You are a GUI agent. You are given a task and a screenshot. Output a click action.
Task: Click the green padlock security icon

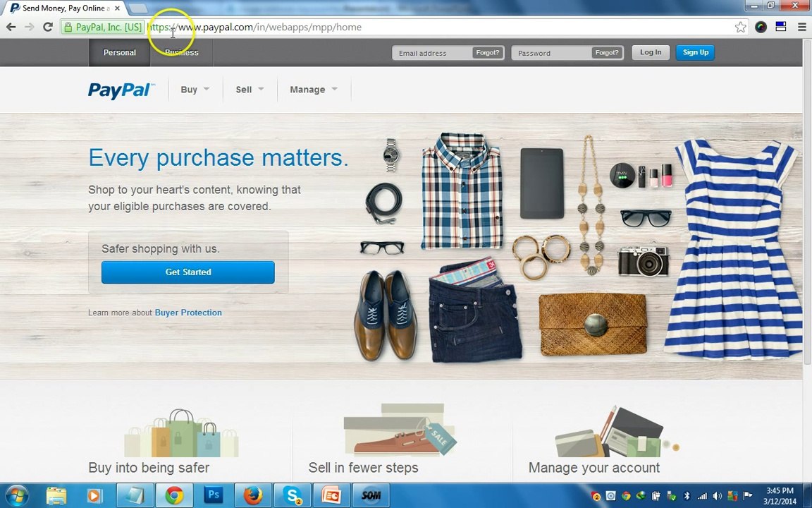click(x=68, y=27)
